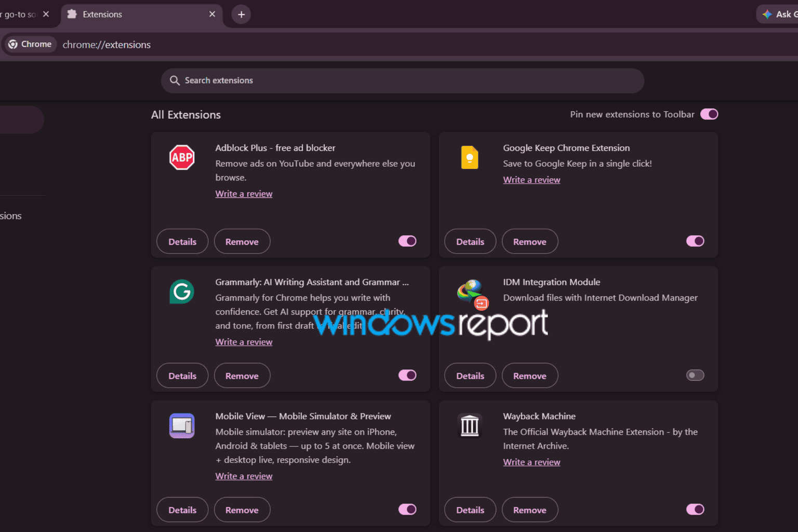Remove the Grammarly extension

242,376
